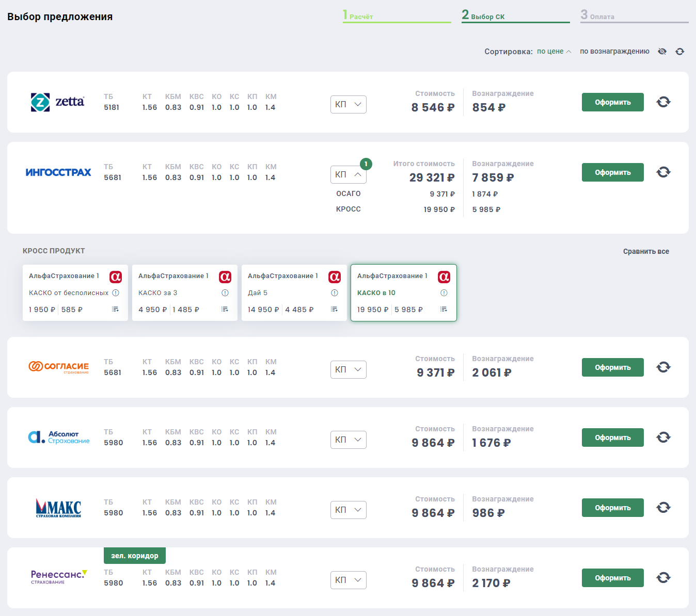The width and height of the screenshot is (696, 616).
Task: Refresh the Zetta offer with its reload icon
Action: tap(663, 102)
